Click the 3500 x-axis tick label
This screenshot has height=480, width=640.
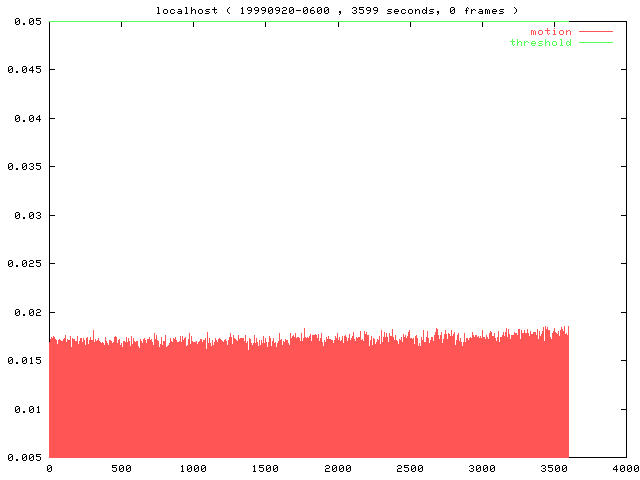pyautogui.click(x=554, y=468)
